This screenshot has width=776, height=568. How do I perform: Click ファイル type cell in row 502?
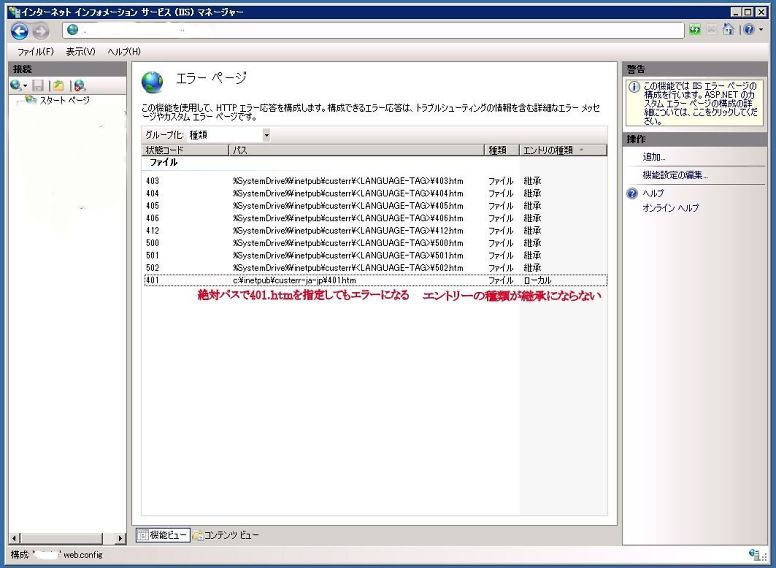500,268
